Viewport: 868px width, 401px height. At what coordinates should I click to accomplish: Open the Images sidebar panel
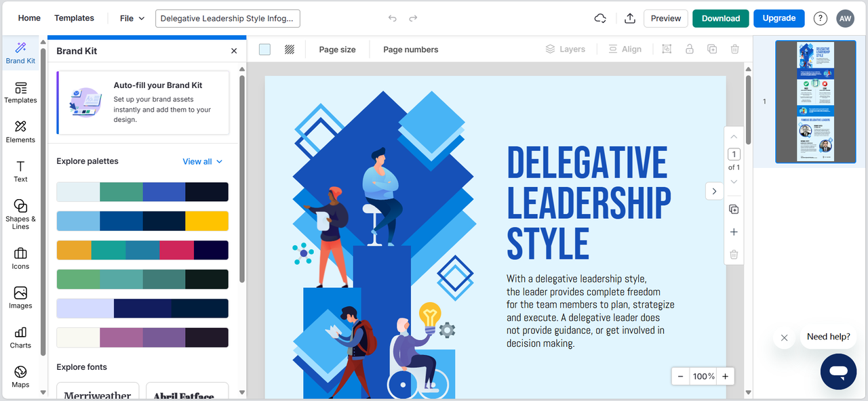pos(20,298)
